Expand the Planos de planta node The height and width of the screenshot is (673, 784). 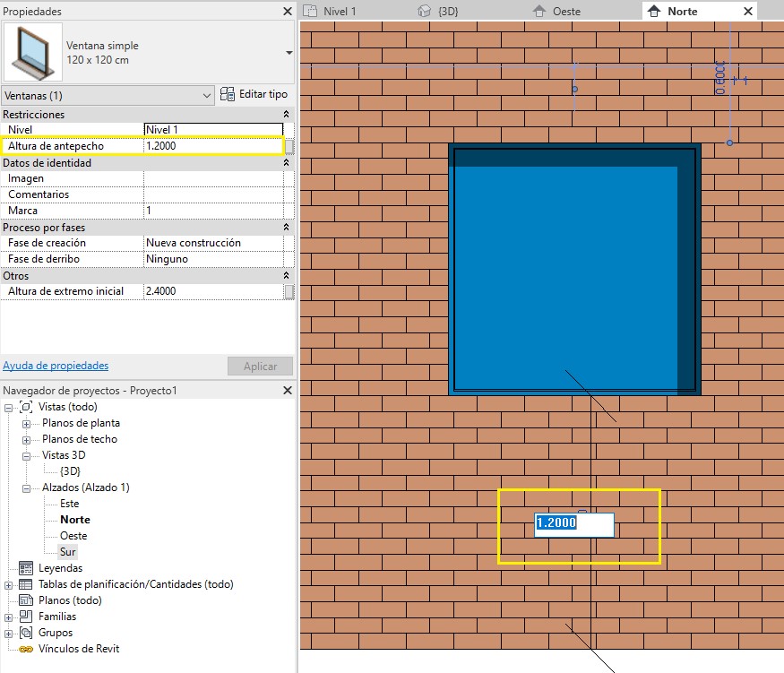pyautogui.click(x=26, y=424)
